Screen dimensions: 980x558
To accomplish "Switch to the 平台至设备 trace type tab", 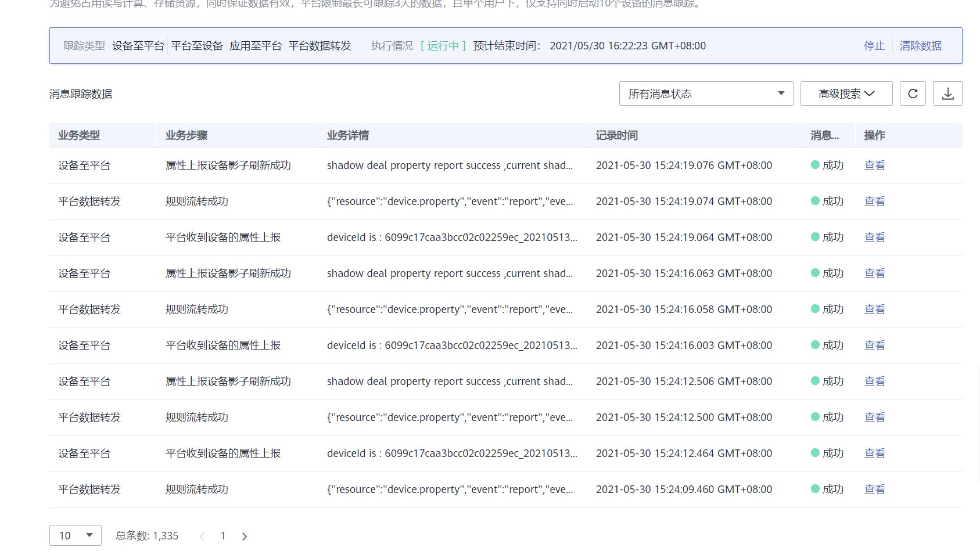I will pos(196,45).
